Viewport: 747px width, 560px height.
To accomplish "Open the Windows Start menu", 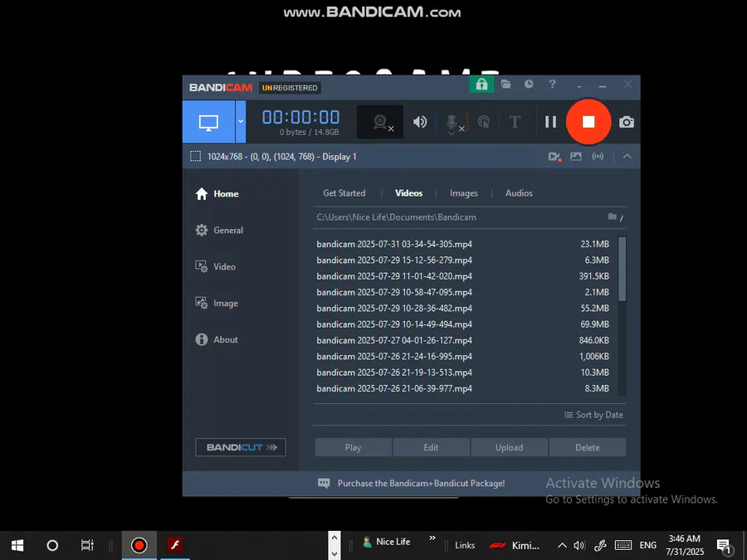I will [17, 545].
